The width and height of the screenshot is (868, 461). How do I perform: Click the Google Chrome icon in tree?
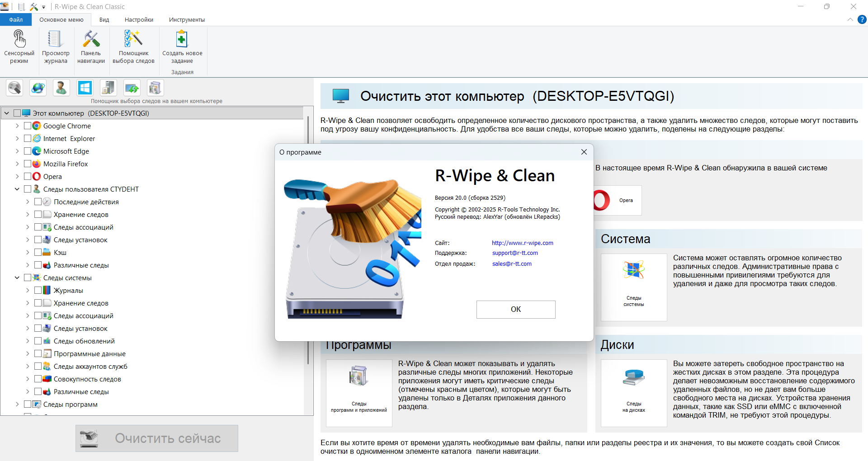click(x=37, y=126)
